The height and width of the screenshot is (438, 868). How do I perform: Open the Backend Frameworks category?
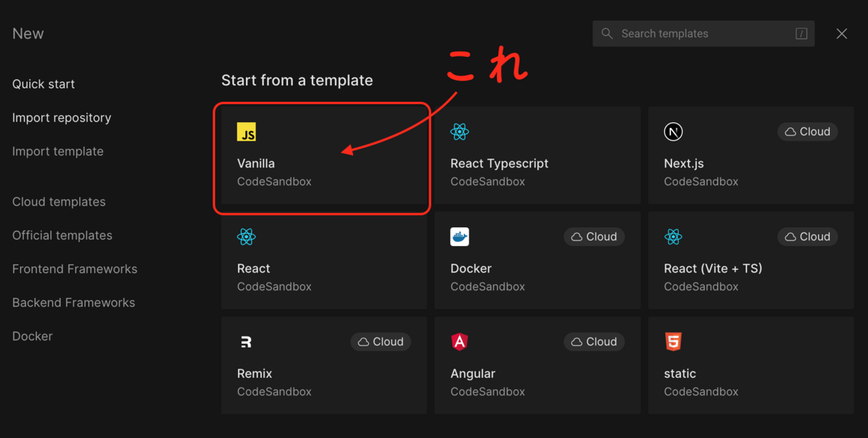73,302
